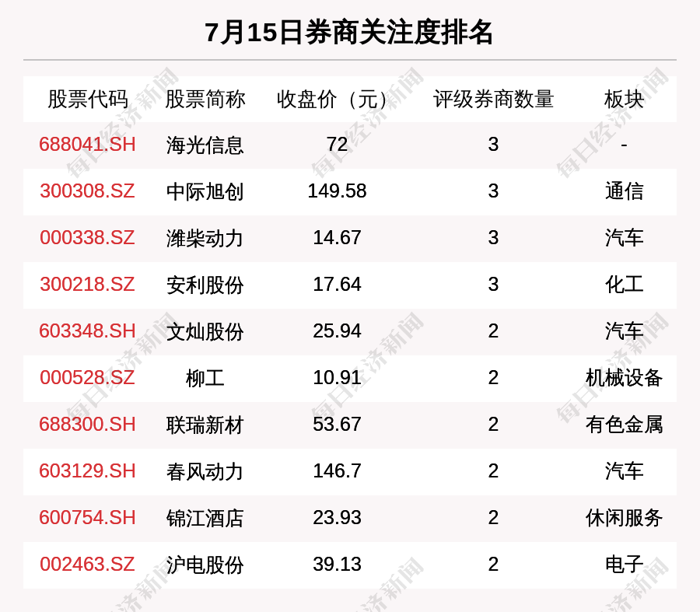Select stock name 沪电股份
The image size is (700, 612).
pyautogui.click(x=205, y=565)
